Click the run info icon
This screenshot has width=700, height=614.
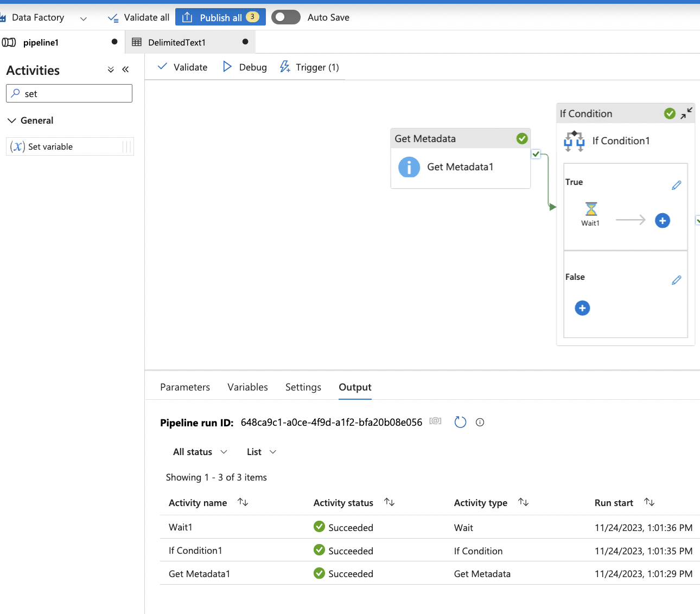click(480, 423)
